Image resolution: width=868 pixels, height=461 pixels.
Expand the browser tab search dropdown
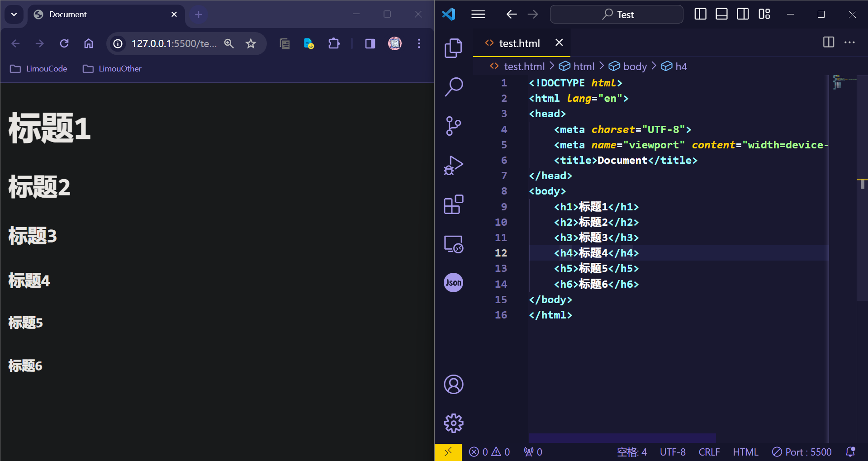[14, 14]
